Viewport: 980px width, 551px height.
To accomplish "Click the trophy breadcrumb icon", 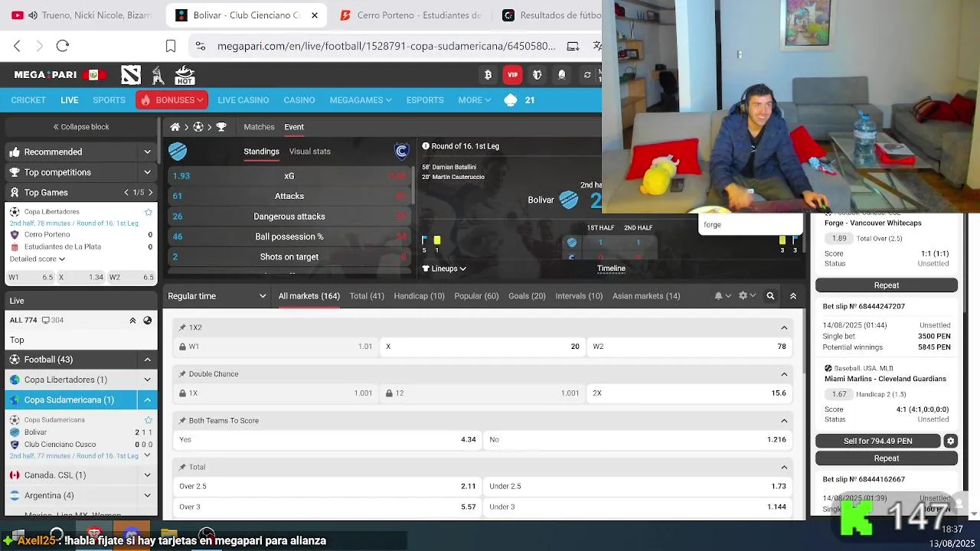I will click(x=221, y=127).
